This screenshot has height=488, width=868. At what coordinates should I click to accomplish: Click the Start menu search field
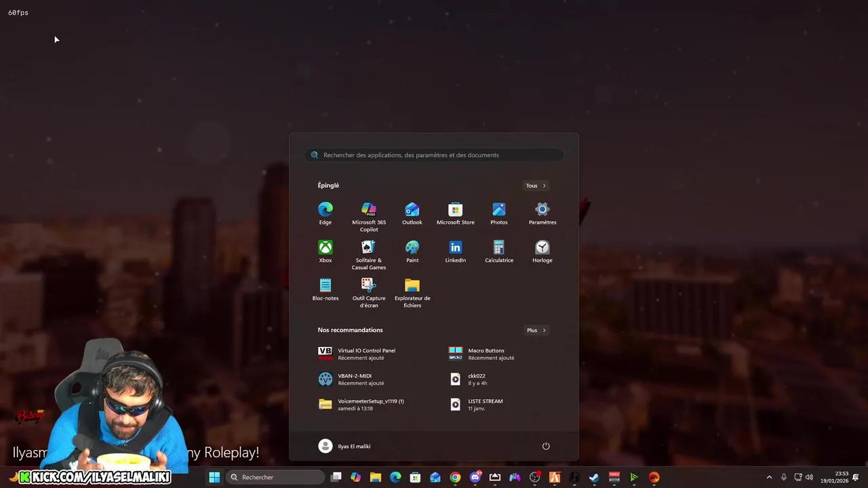tap(434, 155)
